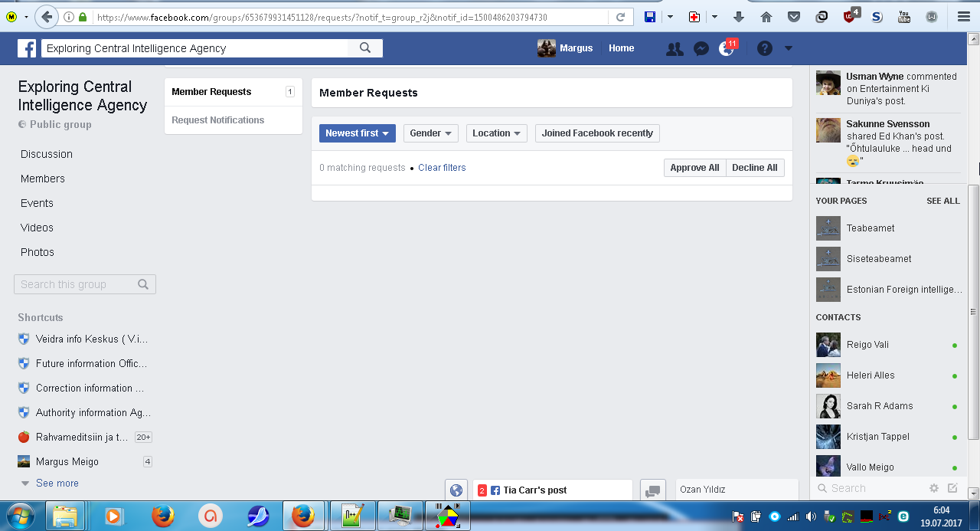
Task: Open Rahvameditsiin ja t... shortcut
Action: [x=83, y=437]
